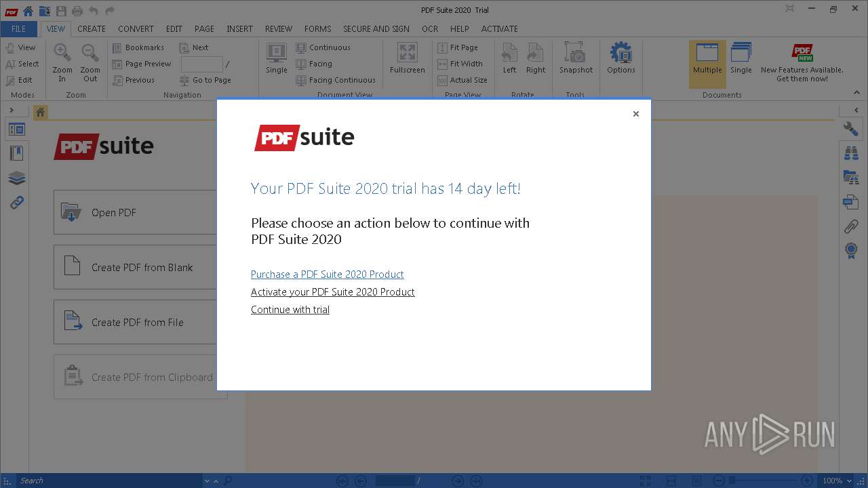
Task: Switch to the INSERT ribbon tab
Action: pos(239,28)
